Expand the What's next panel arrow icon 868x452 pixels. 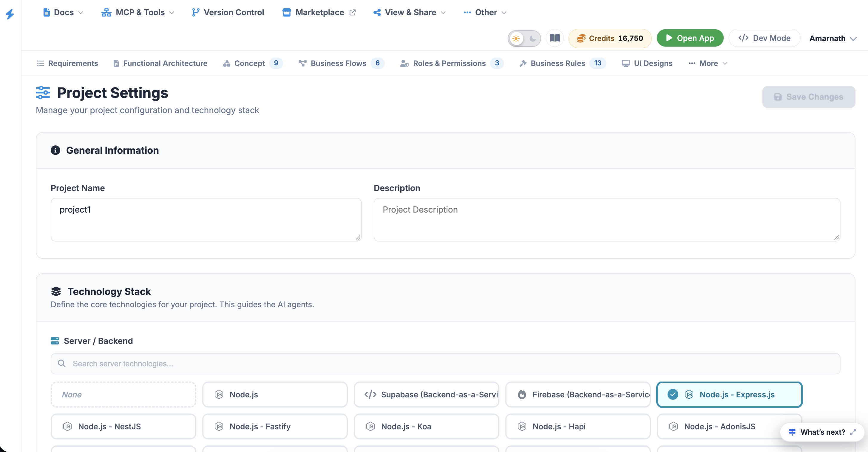(x=853, y=432)
